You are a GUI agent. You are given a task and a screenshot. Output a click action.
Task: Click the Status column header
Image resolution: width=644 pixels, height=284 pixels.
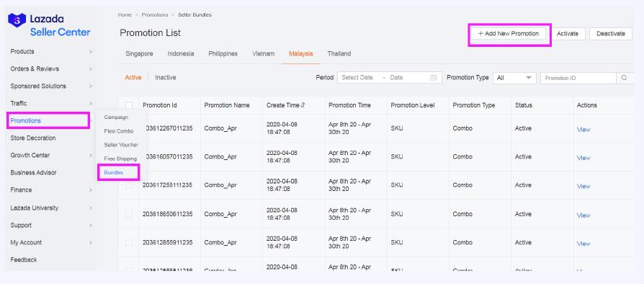click(x=523, y=105)
